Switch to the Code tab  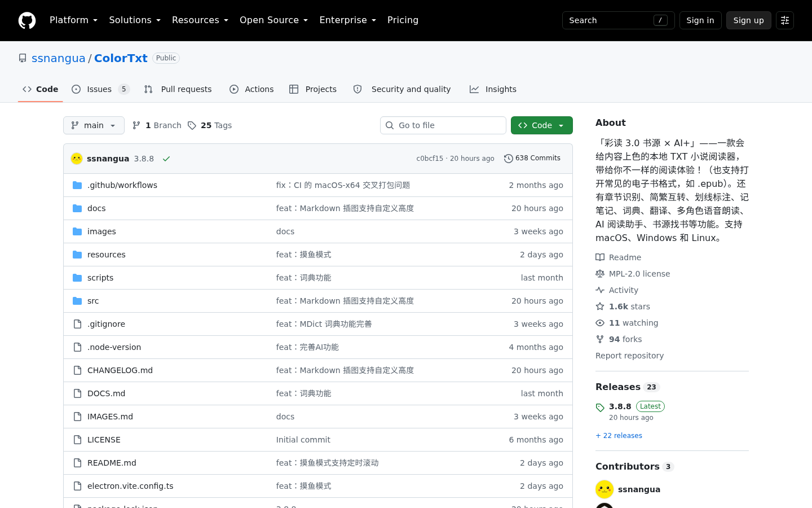tap(41, 89)
